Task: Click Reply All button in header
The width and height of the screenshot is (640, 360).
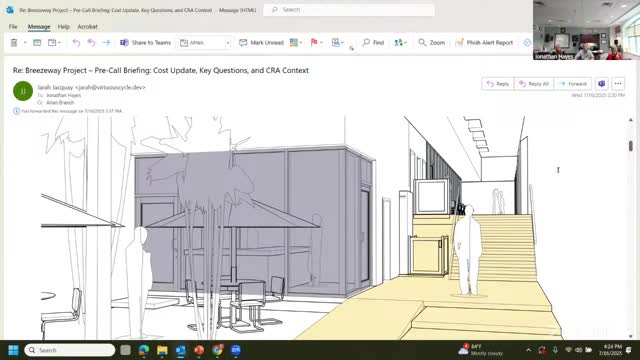Action: 534,84
